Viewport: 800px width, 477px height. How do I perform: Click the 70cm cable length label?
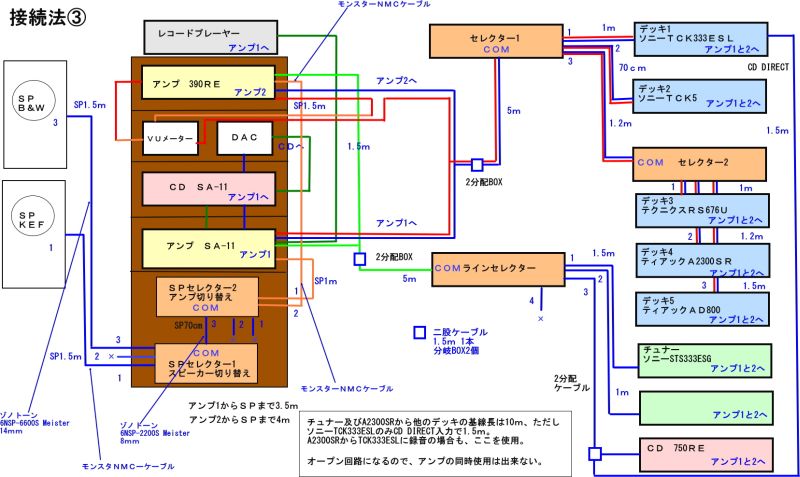(x=633, y=67)
